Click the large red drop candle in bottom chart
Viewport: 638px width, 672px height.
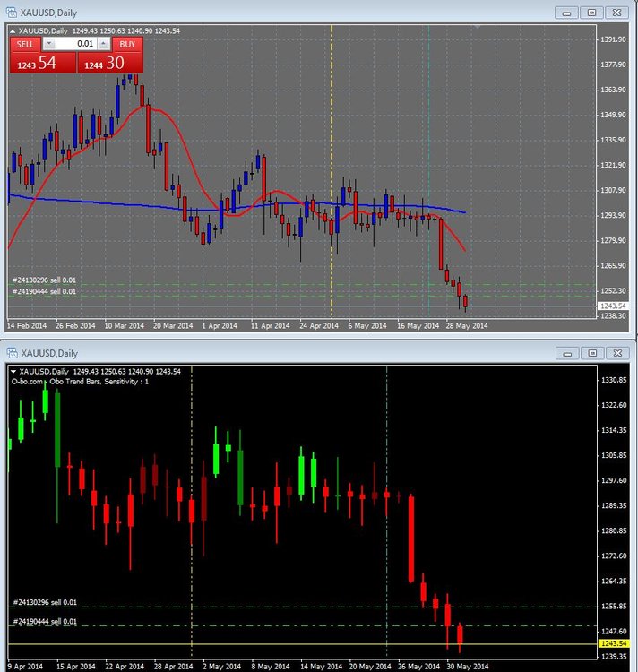point(411,539)
